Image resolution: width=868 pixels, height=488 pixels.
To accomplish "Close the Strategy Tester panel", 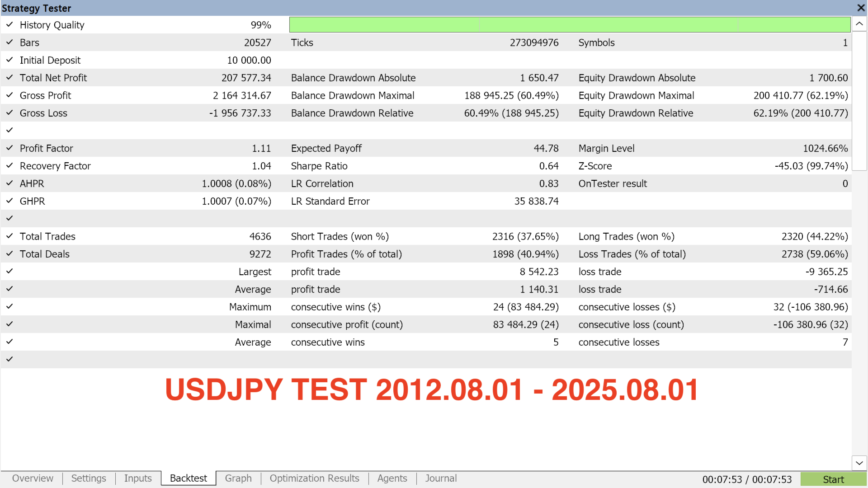I will 861,8.
